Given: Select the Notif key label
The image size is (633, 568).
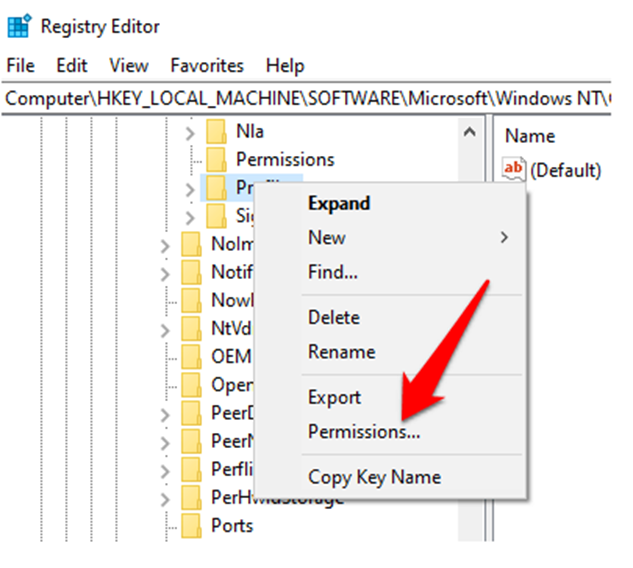Looking at the screenshot, I should (x=232, y=272).
